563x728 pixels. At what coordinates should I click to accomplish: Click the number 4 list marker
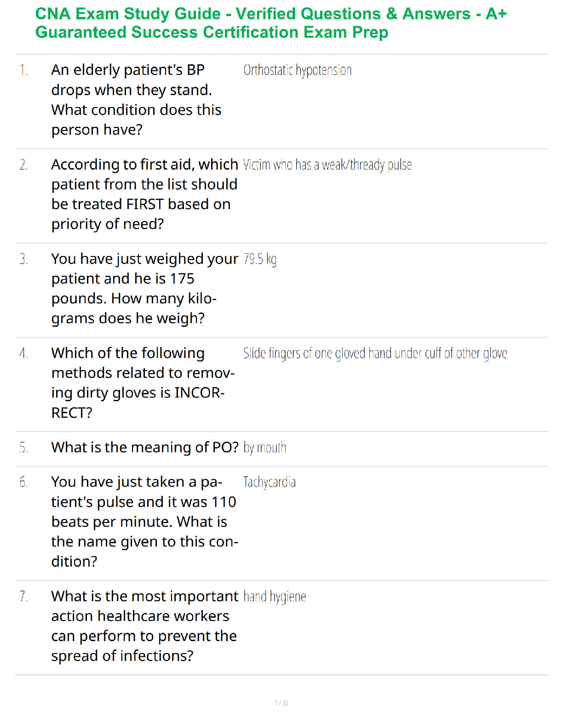coord(24,353)
